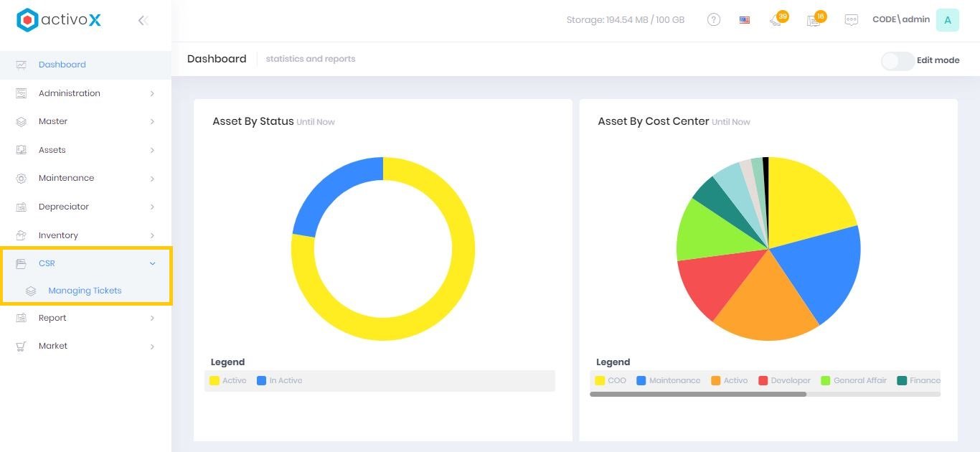Click the admin user avatar
This screenshot has height=452, width=980.
(x=947, y=20)
